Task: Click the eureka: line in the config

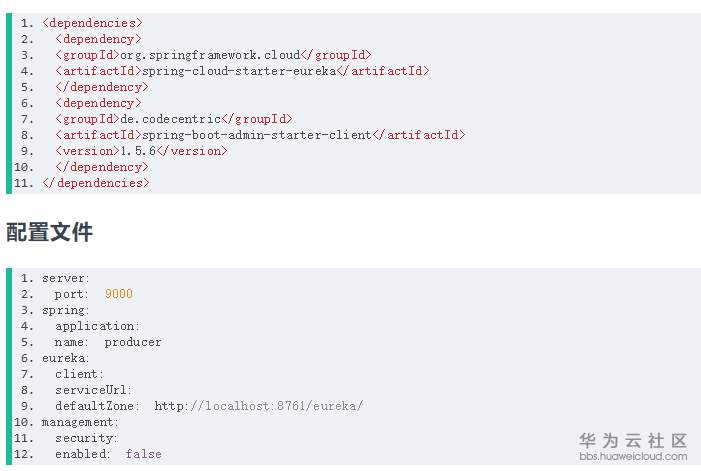Action: pos(66,357)
